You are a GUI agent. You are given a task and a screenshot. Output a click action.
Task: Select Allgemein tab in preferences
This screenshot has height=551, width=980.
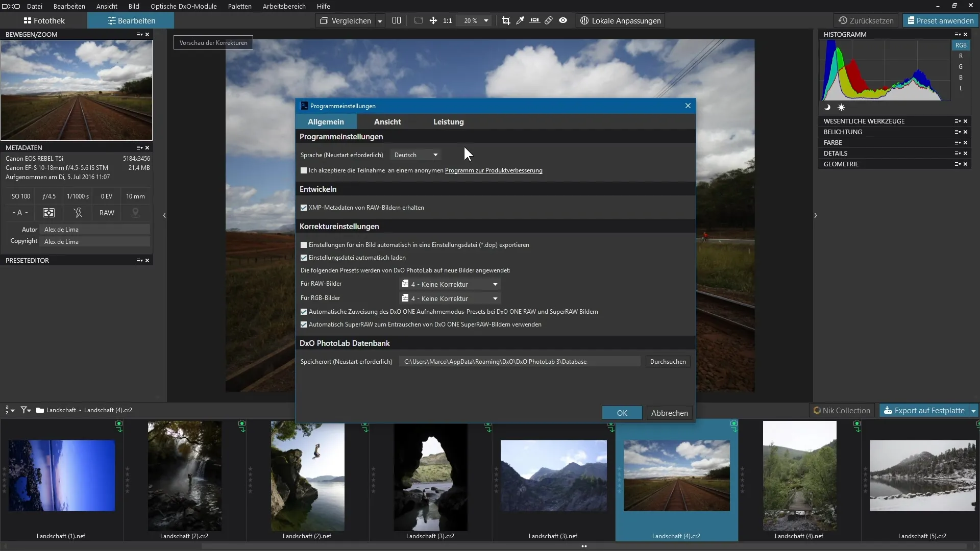[326, 121]
